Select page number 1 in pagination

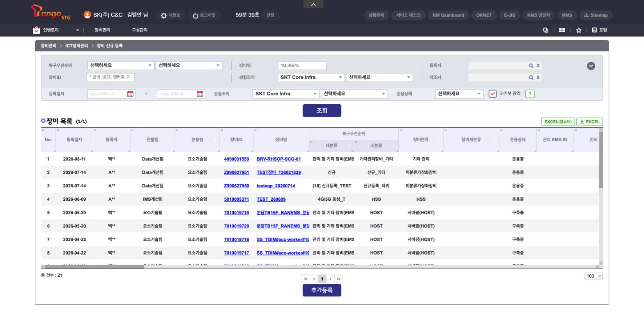coord(322,279)
